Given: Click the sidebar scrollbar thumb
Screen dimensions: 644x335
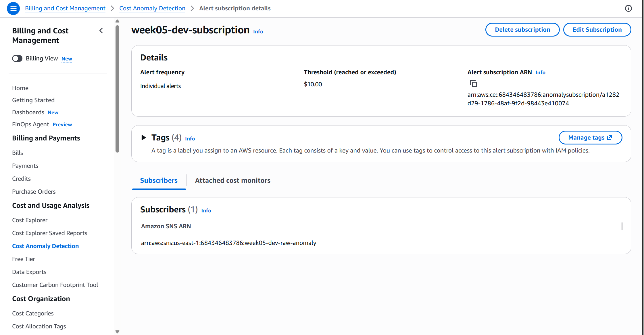Looking at the screenshot, I should click(117, 89).
